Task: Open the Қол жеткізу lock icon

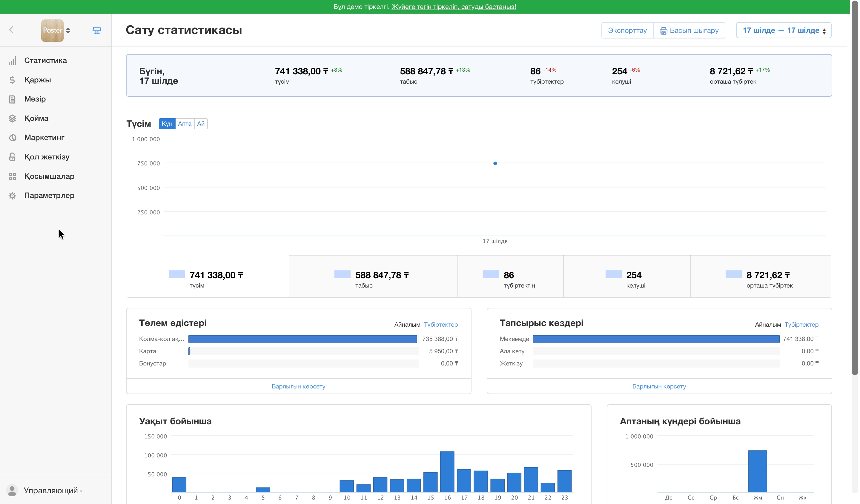Action: pos(12,157)
